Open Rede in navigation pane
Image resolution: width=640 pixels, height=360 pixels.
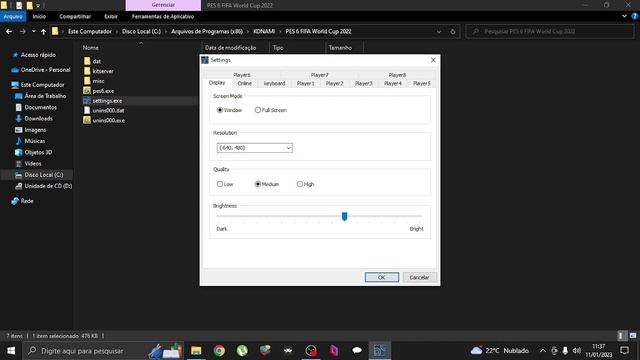coord(27,201)
